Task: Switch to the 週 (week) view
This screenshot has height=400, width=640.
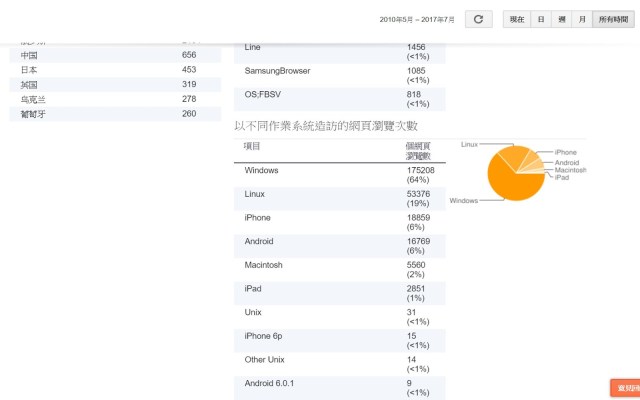Action: (562, 19)
